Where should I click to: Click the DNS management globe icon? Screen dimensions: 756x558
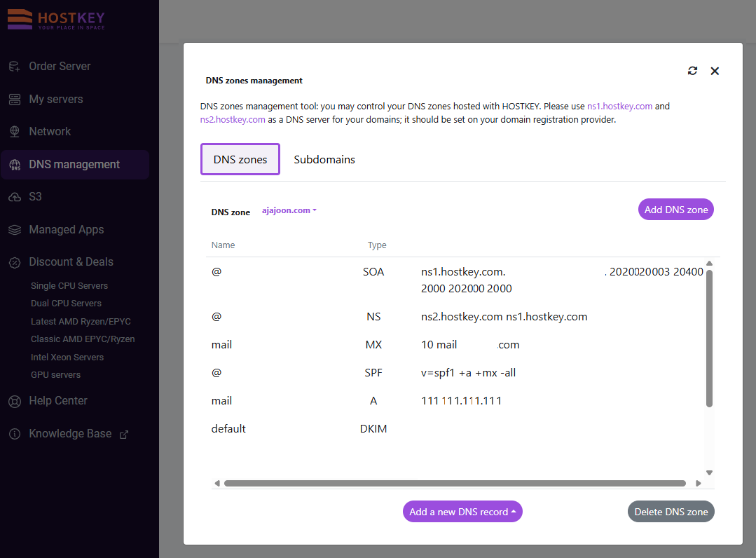(15, 165)
